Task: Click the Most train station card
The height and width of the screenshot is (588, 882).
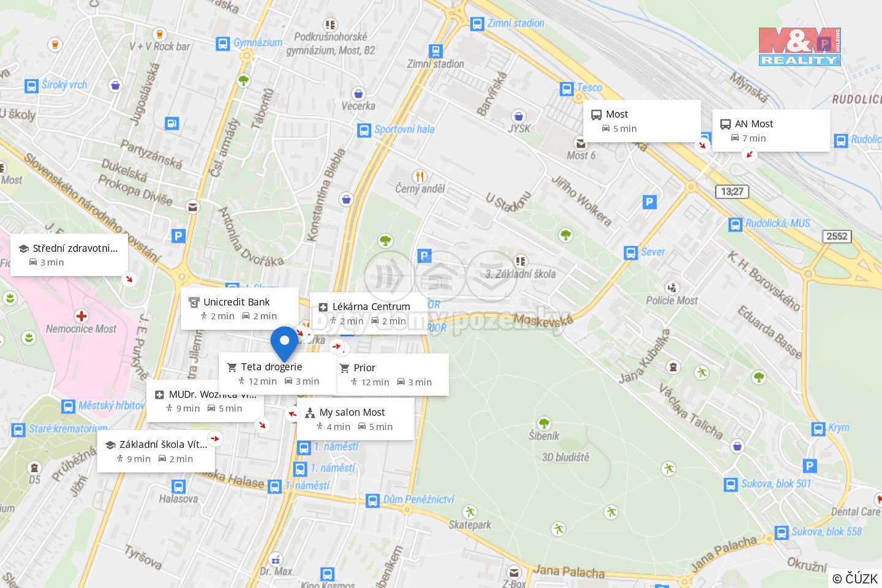Action: (642, 121)
